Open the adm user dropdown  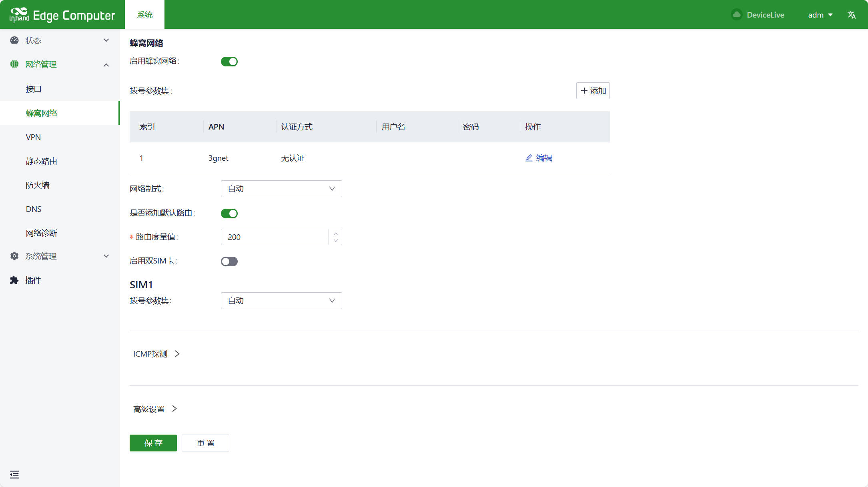[x=820, y=15]
